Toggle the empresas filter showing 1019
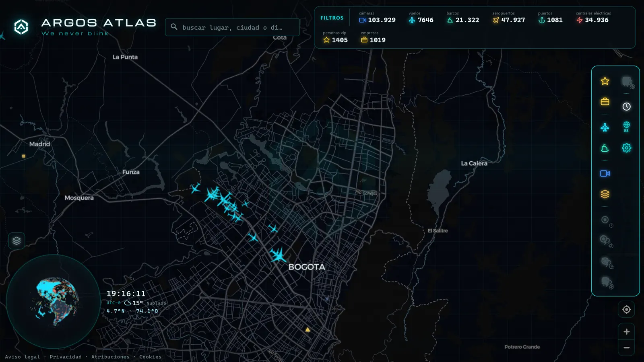644x362 pixels. (373, 37)
